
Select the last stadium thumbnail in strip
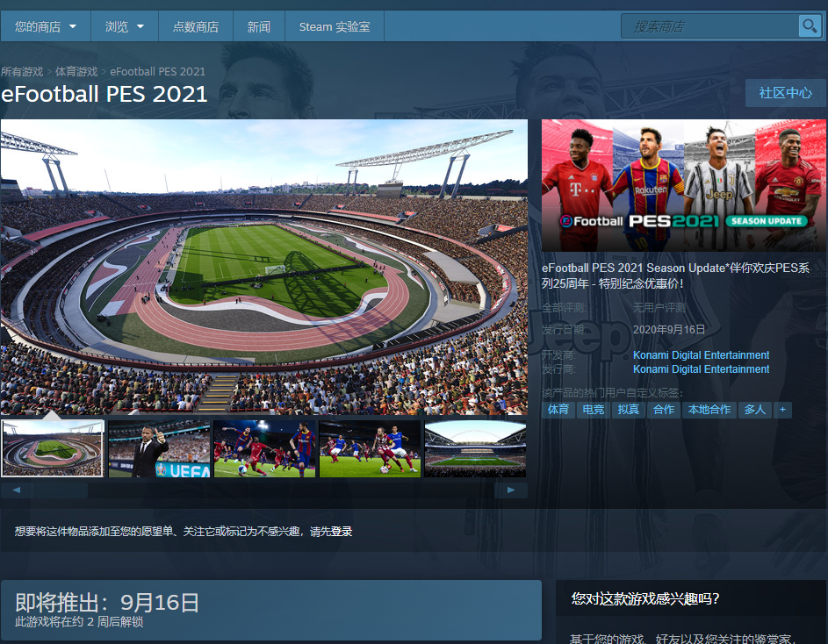point(475,448)
